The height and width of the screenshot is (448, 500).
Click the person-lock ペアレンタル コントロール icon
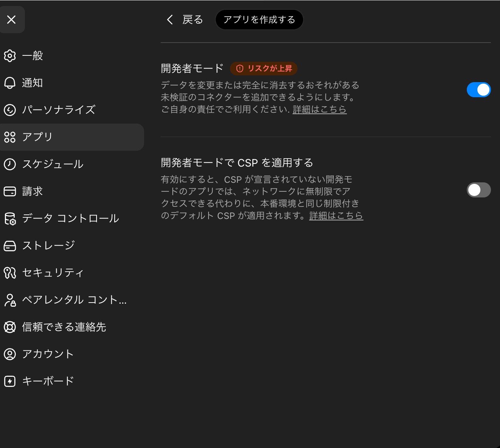pyautogui.click(x=10, y=300)
